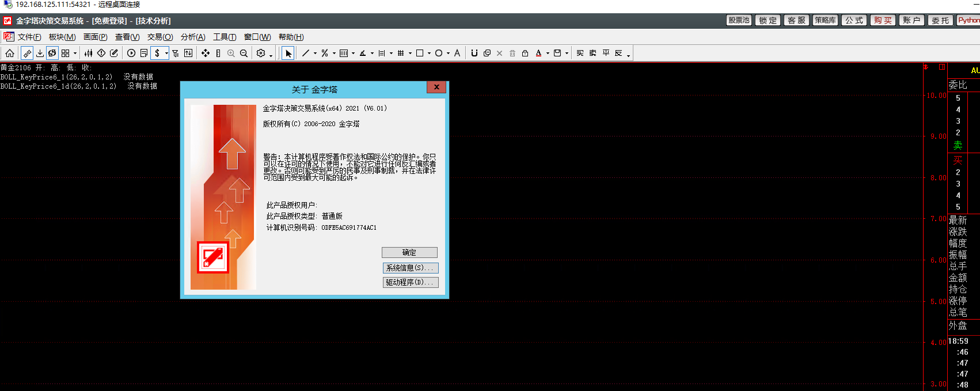Click the 股票池 title bar button

coord(739,20)
